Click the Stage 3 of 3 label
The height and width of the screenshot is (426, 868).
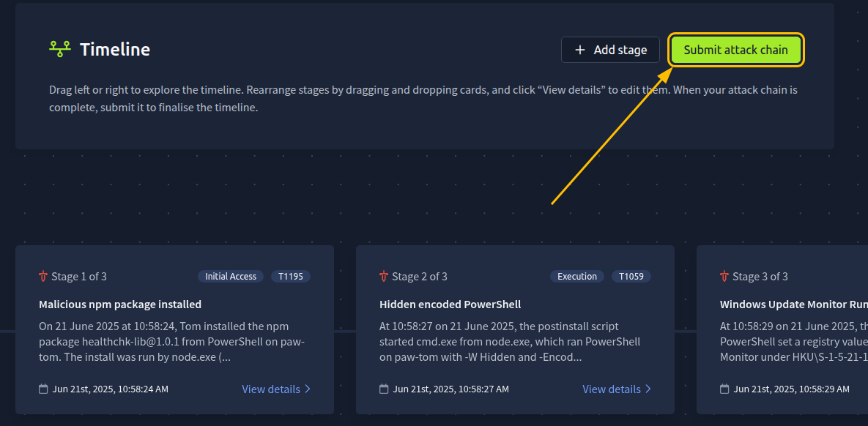(760, 276)
